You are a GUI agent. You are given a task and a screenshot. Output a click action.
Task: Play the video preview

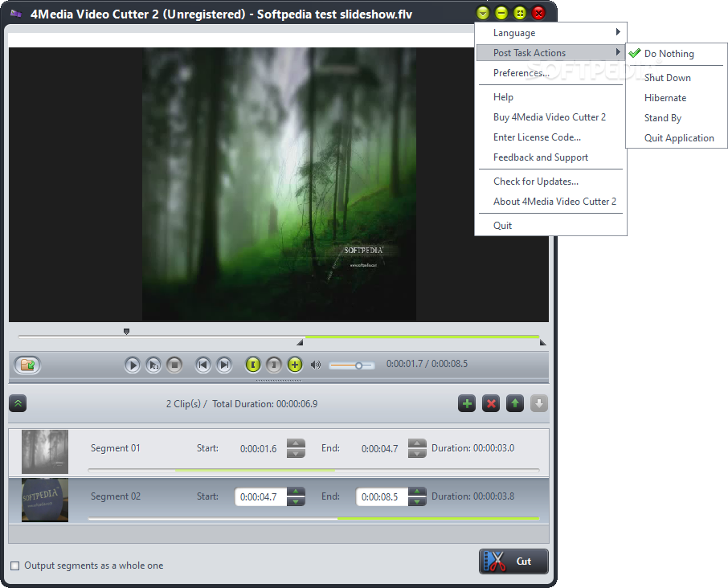pos(133,365)
